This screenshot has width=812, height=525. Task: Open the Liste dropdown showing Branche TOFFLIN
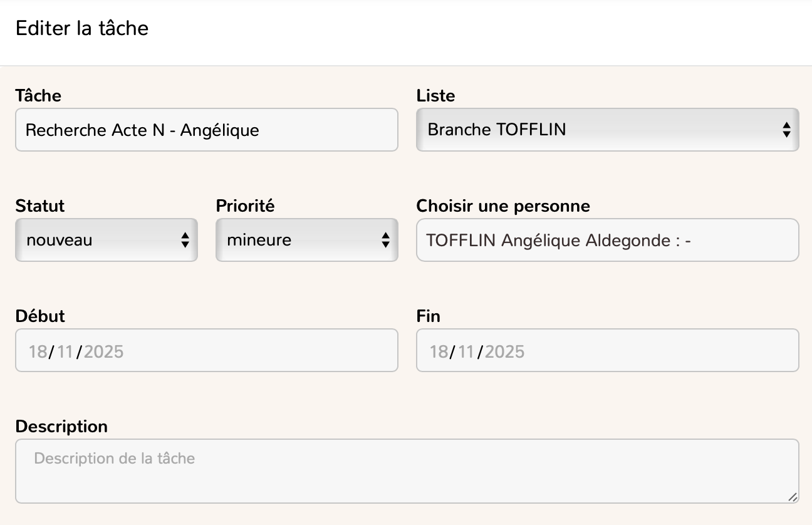pos(606,130)
